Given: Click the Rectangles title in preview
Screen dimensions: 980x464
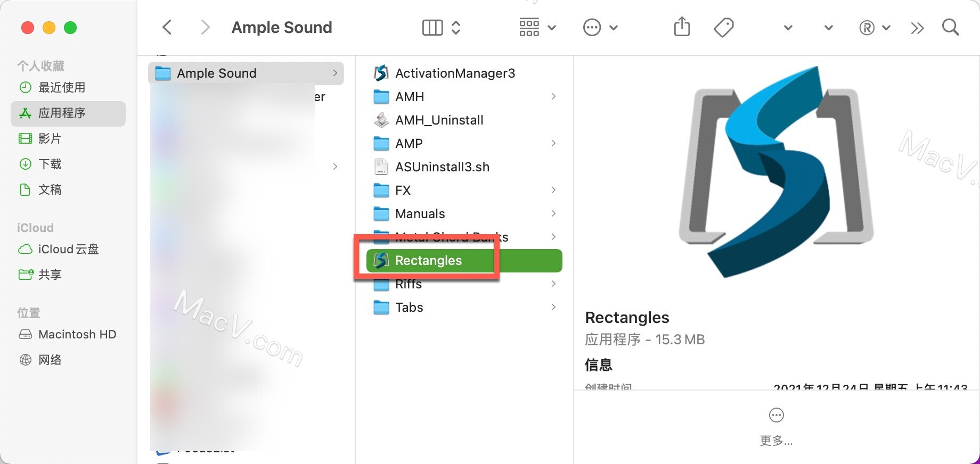Looking at the screenshot, I should pos(627,318).
